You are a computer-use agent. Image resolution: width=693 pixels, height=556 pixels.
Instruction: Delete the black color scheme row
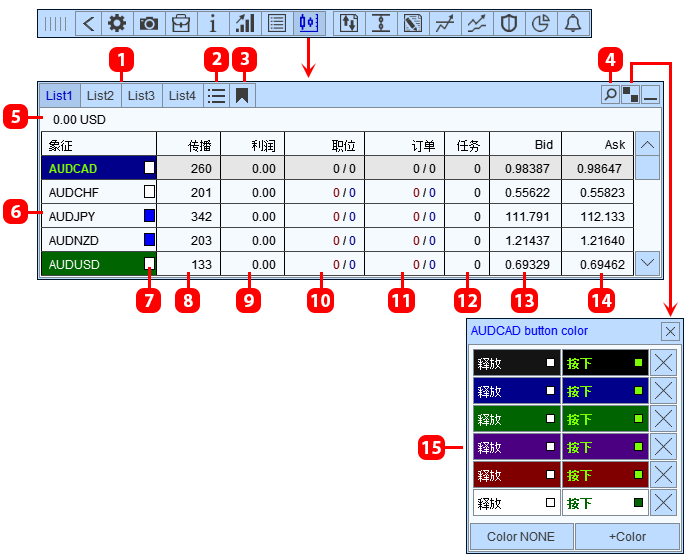click(663, 363)
